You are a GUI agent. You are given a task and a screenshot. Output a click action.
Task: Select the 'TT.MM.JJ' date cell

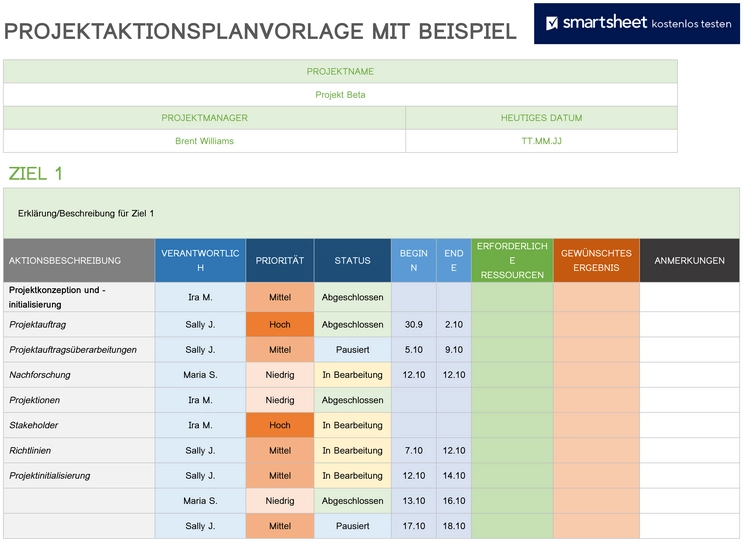click(542, 141)
